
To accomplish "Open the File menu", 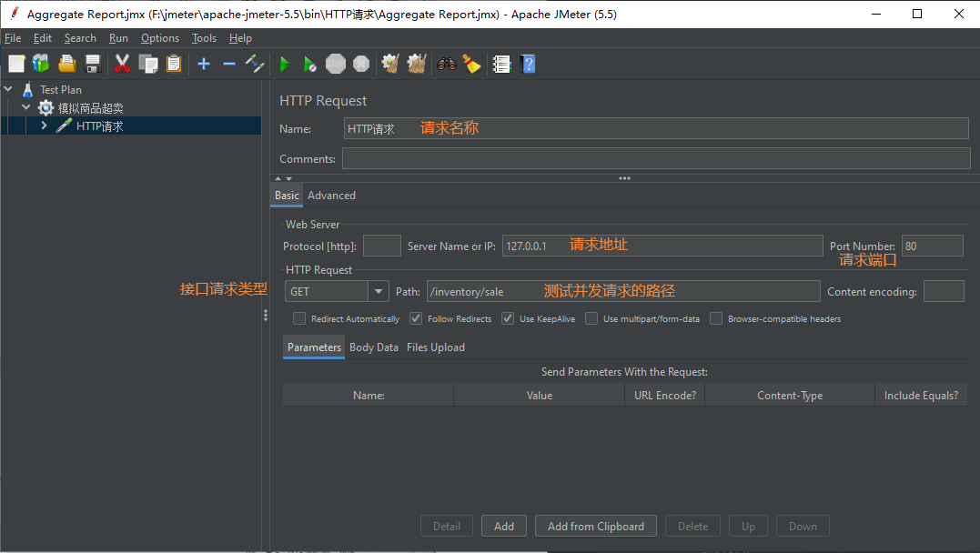I will (13, 38).
